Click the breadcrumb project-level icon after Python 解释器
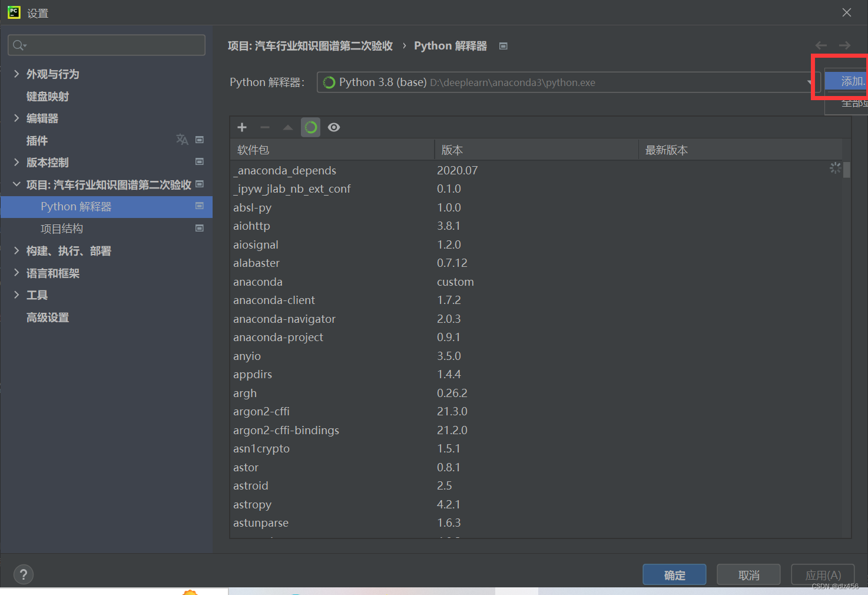The height and width of the screenshot is (595, 868). (x=503, y=46)
